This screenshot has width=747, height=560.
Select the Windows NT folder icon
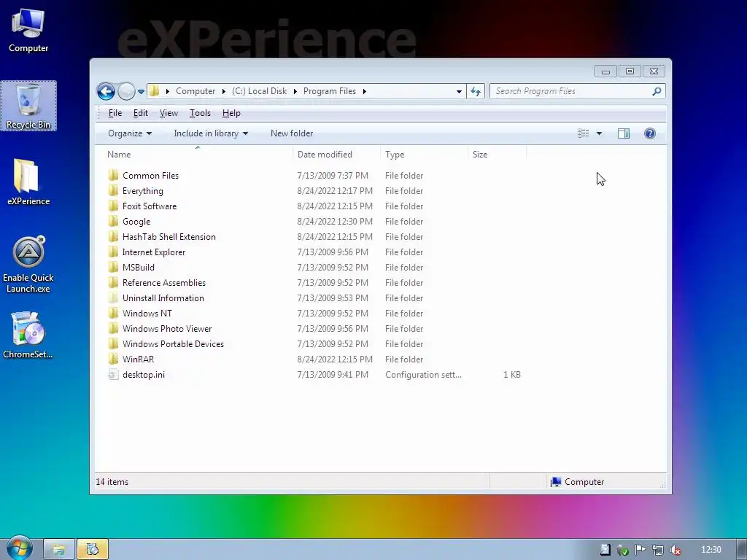pos(113,313)
